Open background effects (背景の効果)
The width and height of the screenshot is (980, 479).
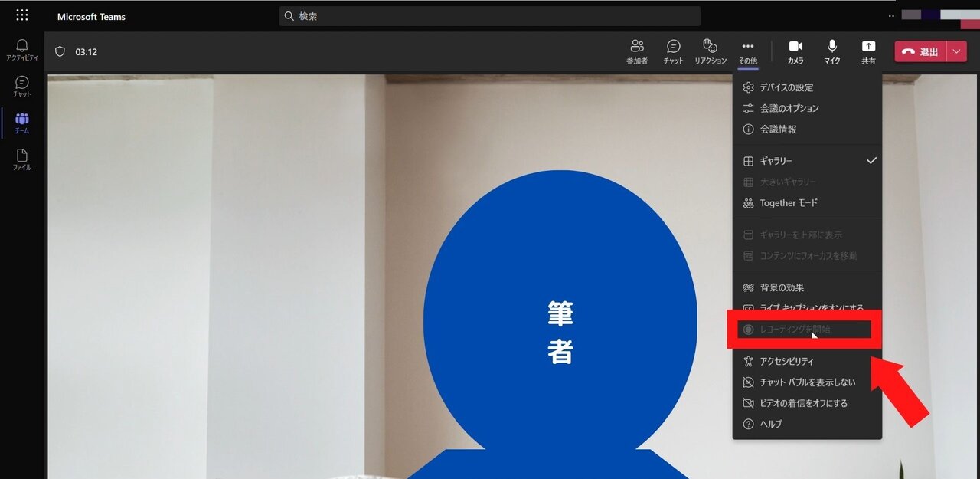click(x=807, y=287)
